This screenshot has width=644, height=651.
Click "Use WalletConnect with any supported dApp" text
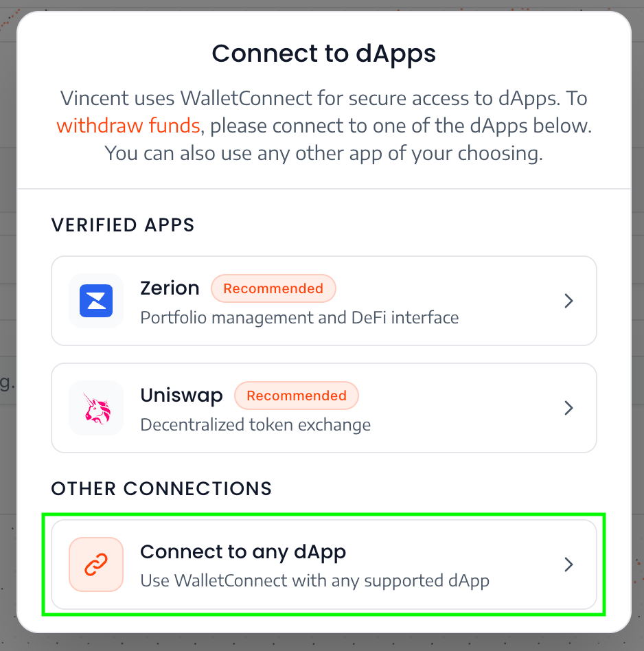click(314, 581)
